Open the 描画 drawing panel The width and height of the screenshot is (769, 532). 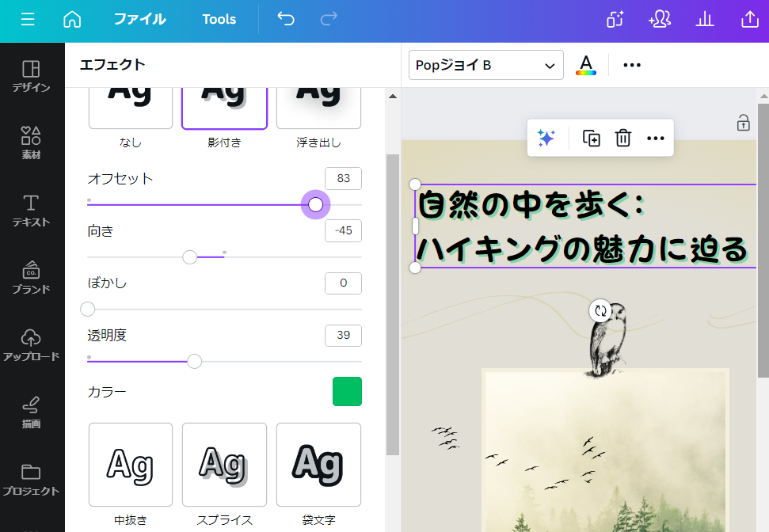pyautogui.click(x=31, y=412)
